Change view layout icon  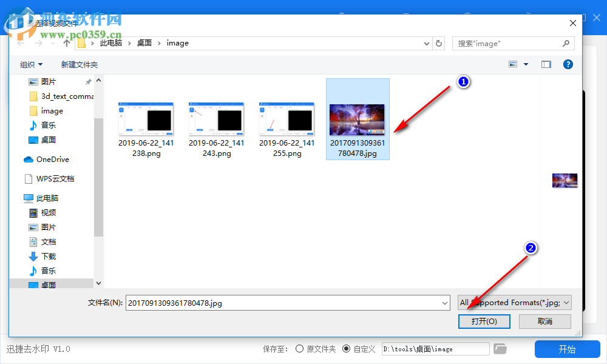[x=513, y=64]
